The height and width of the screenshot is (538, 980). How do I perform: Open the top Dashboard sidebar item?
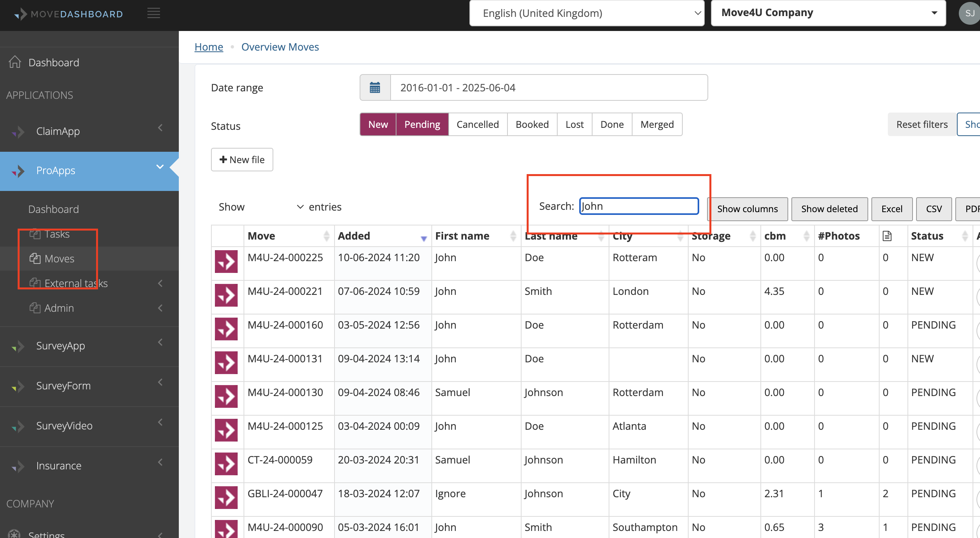[54, 62]
